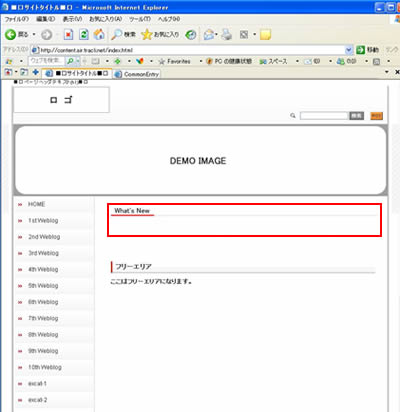Go to the Home page icon
This screenshot has height=412, width=400.
99,34
